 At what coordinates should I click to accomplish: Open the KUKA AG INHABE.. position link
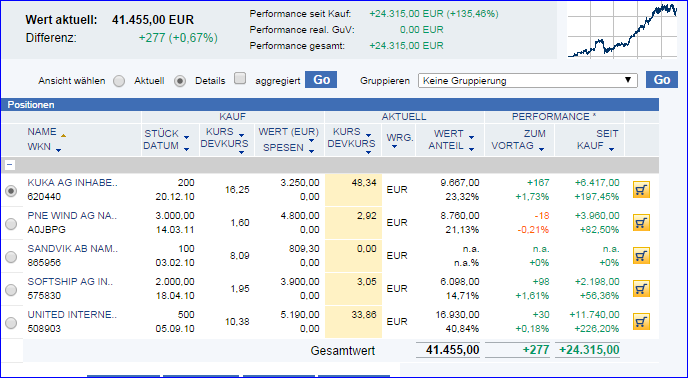72,183
